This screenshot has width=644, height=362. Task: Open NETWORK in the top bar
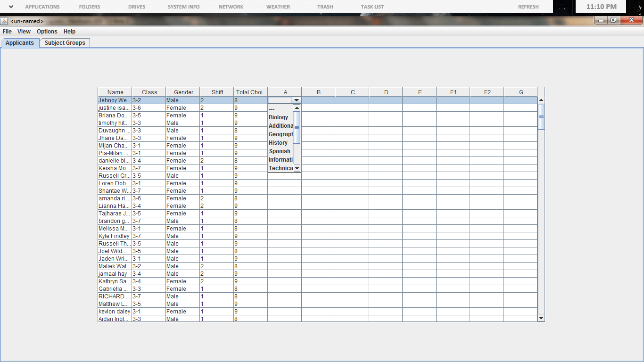231,7
